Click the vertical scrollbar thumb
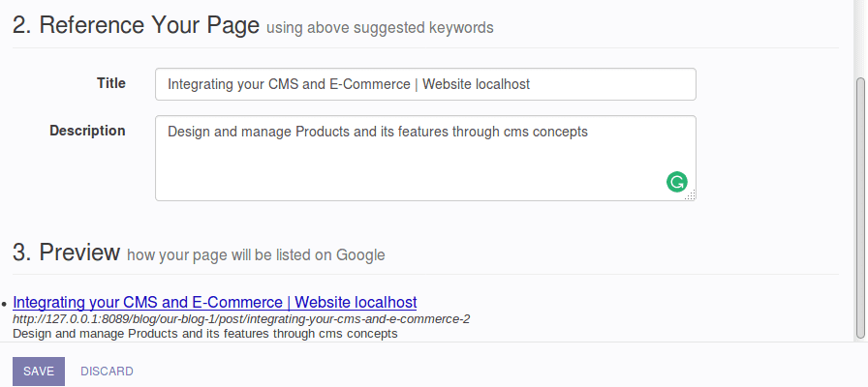The height and width of the screenshot is (387, 868). pyautogui.click(x=859, y=208)
